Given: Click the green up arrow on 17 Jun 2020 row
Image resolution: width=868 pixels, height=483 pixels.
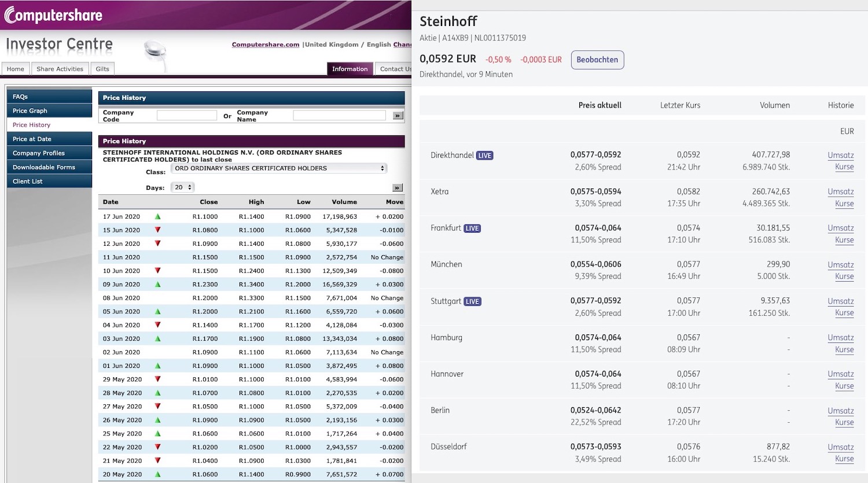Looking at the screenshot, I should pyautogui.click(x=157, y=216).
